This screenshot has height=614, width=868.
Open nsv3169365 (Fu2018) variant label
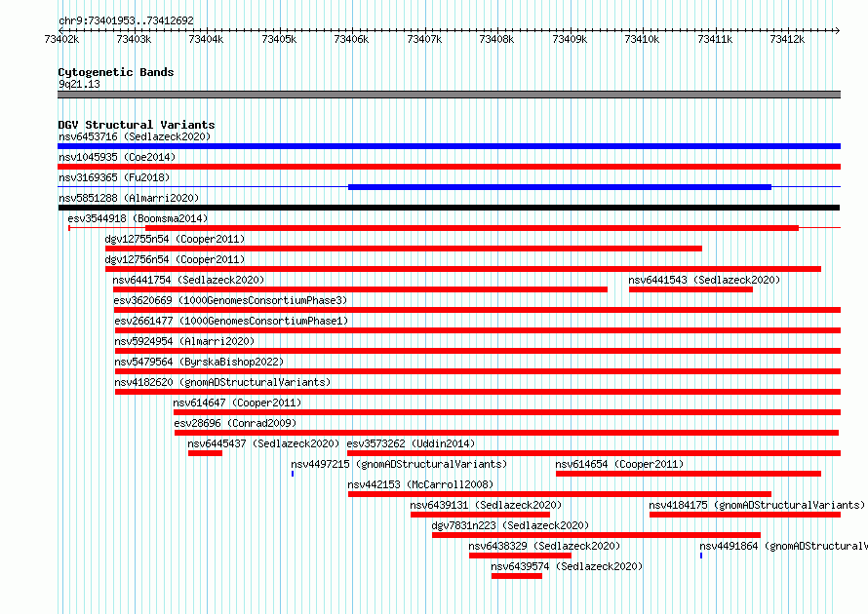(x=114, y=177)
